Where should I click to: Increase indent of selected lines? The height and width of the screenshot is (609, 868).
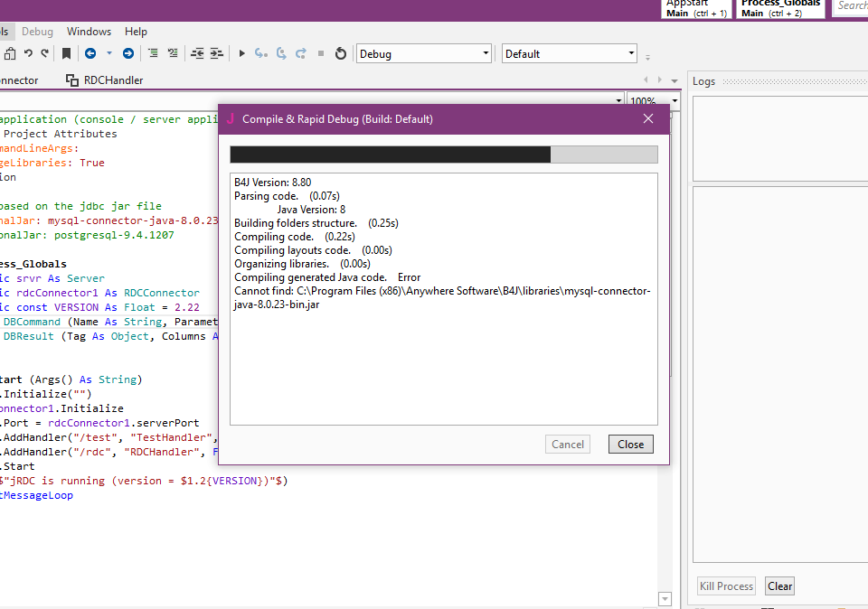pyautogui.click(x=216, y=53)
